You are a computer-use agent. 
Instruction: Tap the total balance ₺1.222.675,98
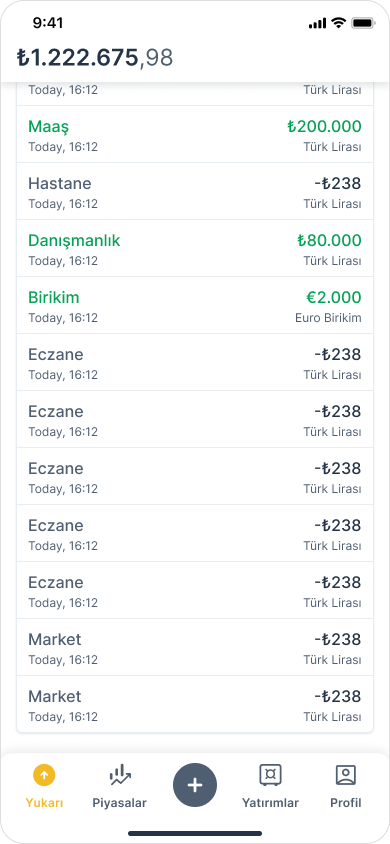95,58
